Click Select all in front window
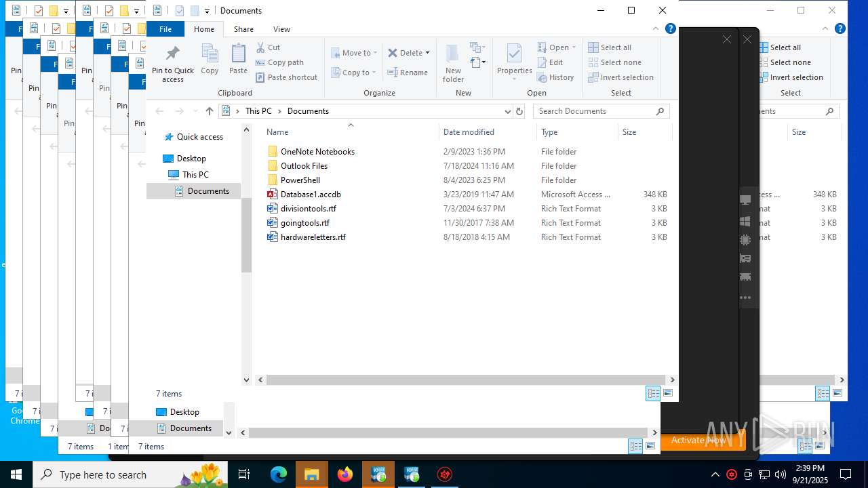This screenshot has width=868, height=488. tap(610, 47)
